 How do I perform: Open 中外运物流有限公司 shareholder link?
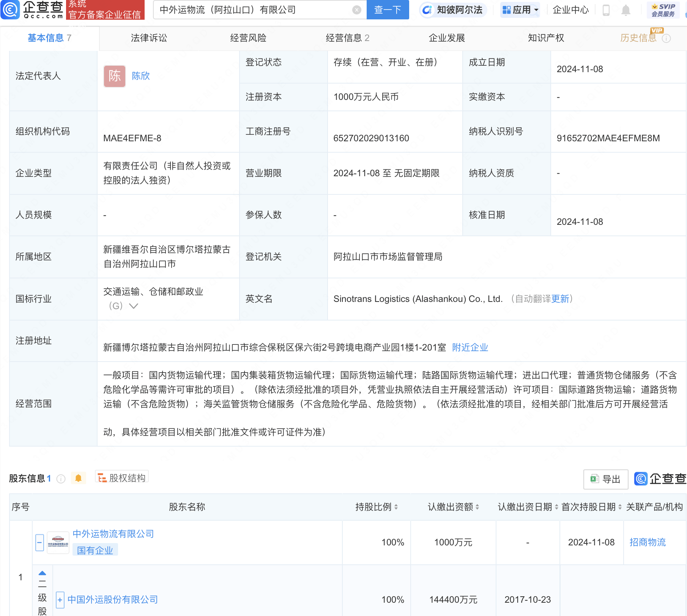[x=113, y=534]
